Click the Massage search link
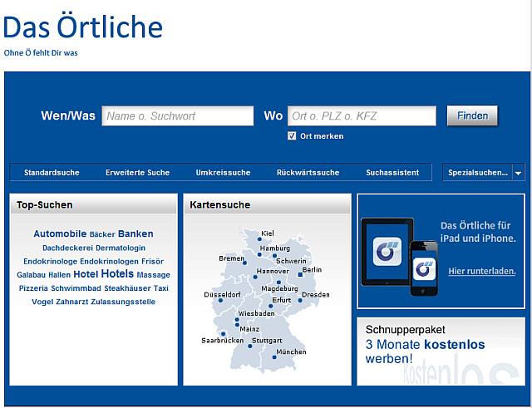This screenshot has width=532, height=408. (x=153, y=275)
